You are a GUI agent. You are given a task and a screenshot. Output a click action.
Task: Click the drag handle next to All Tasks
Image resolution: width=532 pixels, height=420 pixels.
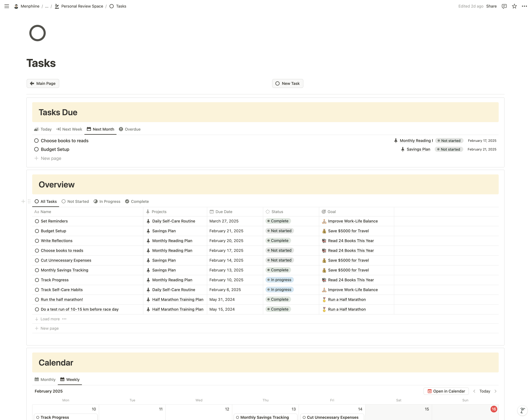pyautogui.click(x=29, y=201)
